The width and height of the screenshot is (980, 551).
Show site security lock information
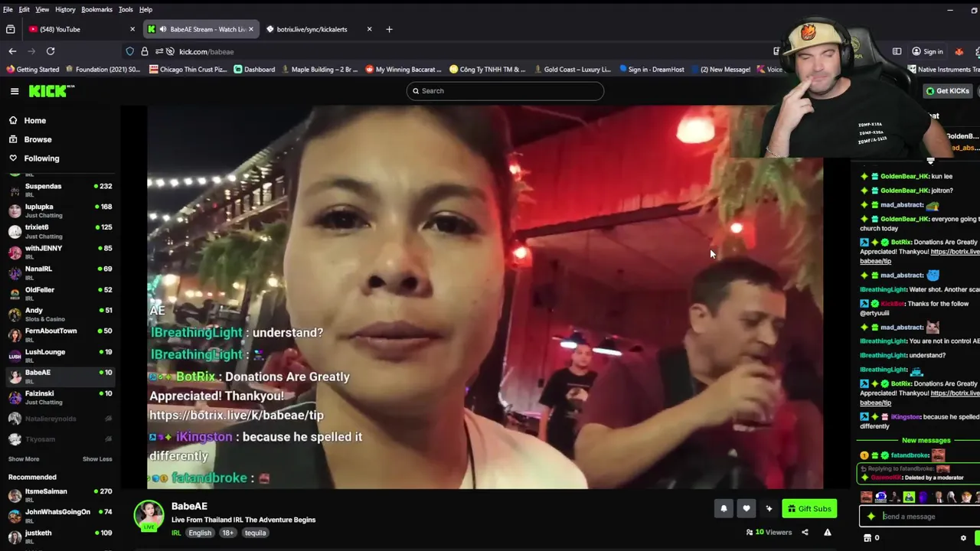point(145,51)
